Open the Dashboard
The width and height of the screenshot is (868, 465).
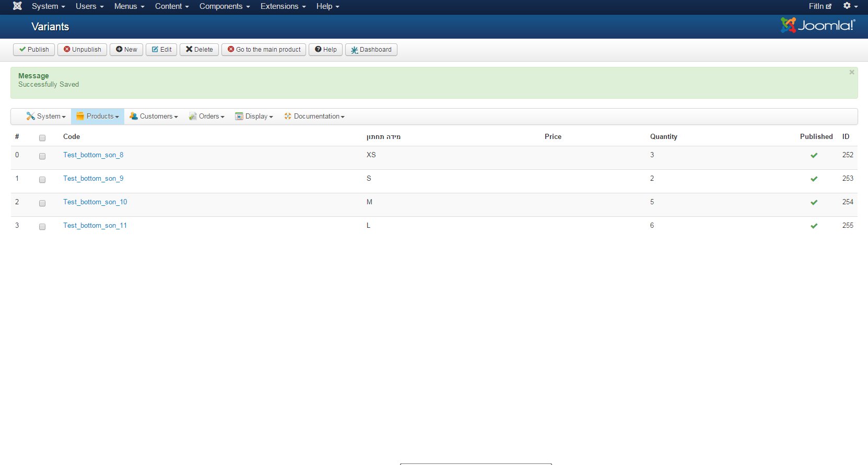[x=371, y=50]
